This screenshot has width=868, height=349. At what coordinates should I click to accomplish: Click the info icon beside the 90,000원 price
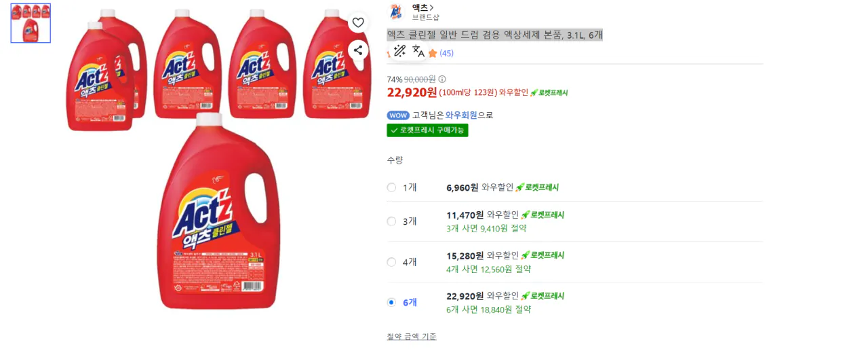(x=442, y=79)
